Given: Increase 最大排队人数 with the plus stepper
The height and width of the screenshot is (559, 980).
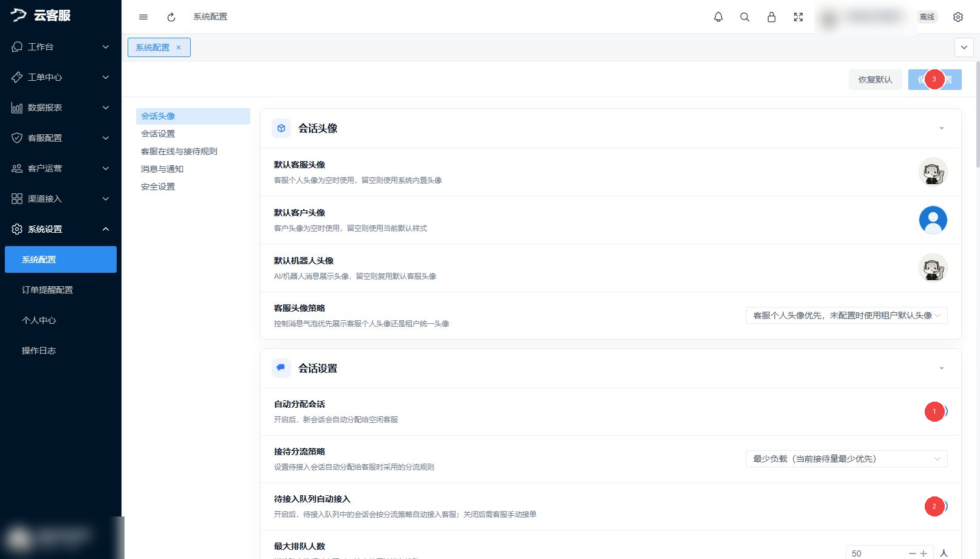Looking at the screenshot, I should pyautogui.click(x=923, y=553).
